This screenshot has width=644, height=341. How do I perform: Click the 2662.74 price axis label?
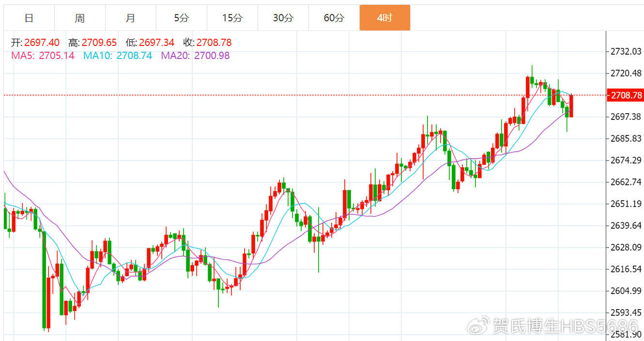(626, 182)
